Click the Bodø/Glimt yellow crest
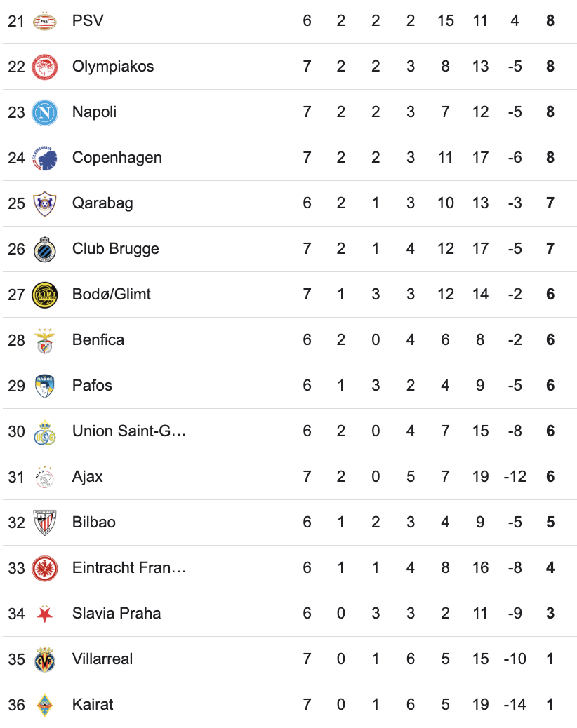This screenshot has height=728, width=577. point(45,295)
